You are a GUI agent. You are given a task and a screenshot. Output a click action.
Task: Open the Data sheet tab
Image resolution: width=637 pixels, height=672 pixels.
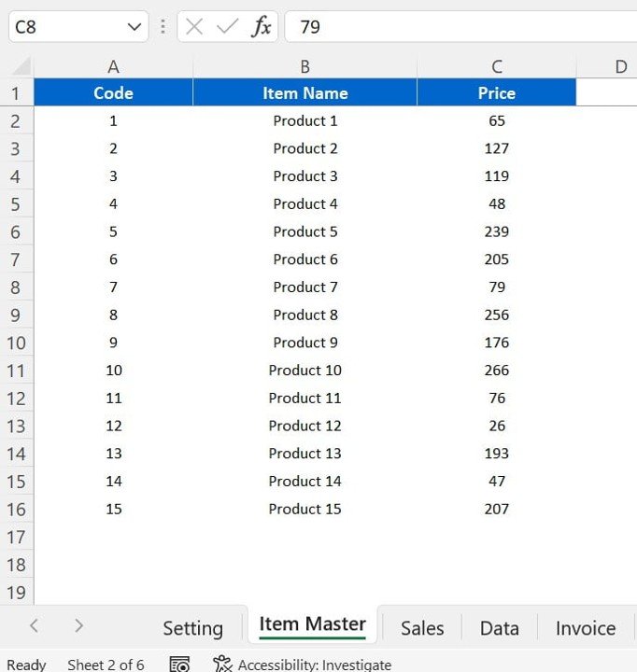pyautogui.click(x=500, y=628)
